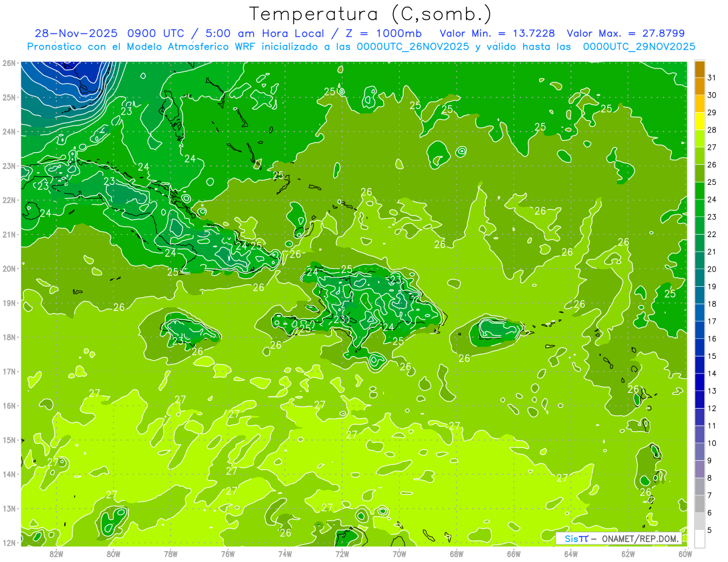Click the 20N latitude axis label
Image resolution: width=728 pixels, height=562 pixels.
coord(9,269)
